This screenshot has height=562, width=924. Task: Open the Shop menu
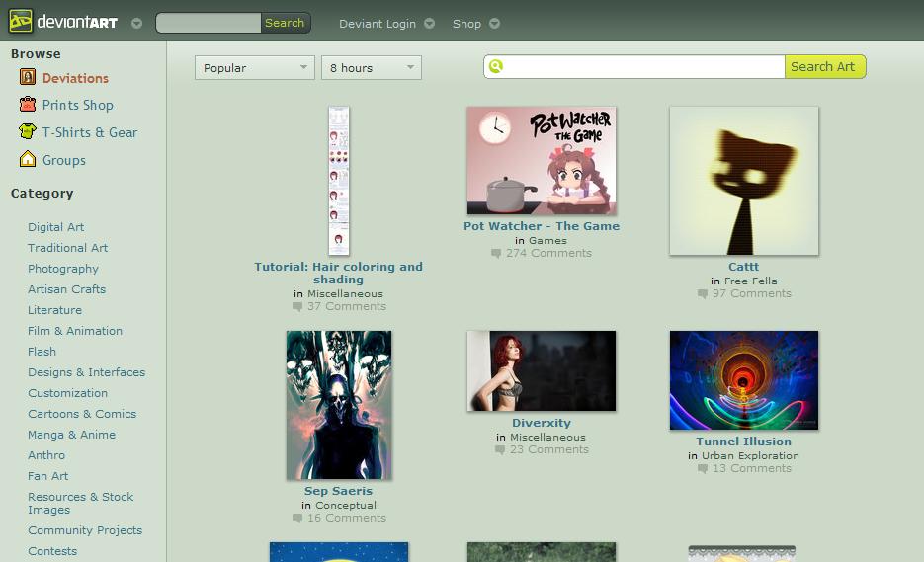pos(466,24)
